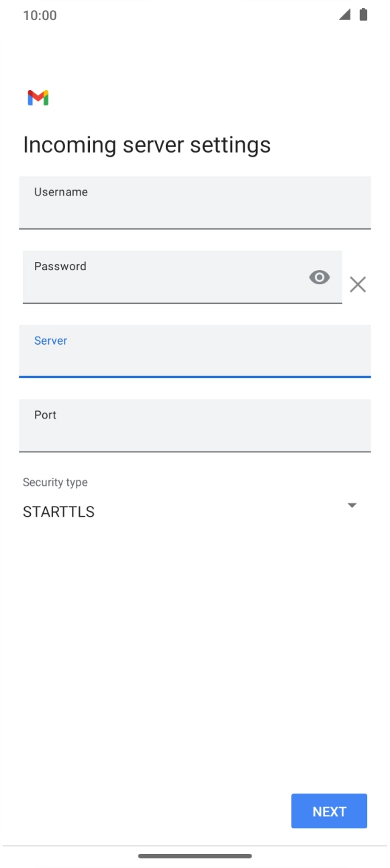
Task: Click the dropdown arrow beside STARTTLS
Action: click(352, 505)
